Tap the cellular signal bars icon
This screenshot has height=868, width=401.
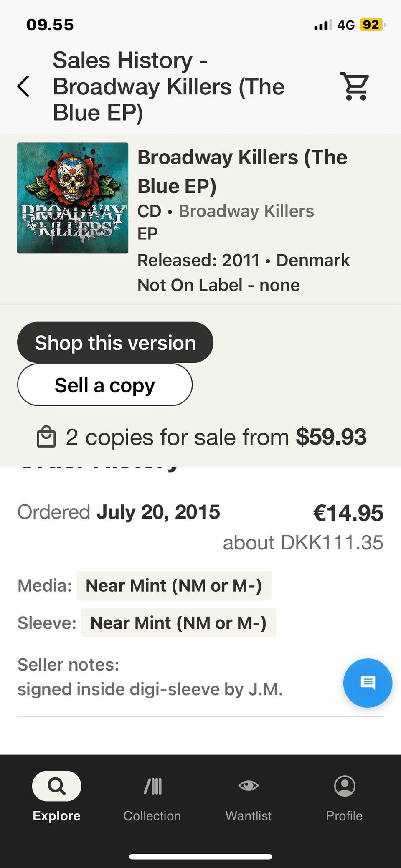(323, 25)
